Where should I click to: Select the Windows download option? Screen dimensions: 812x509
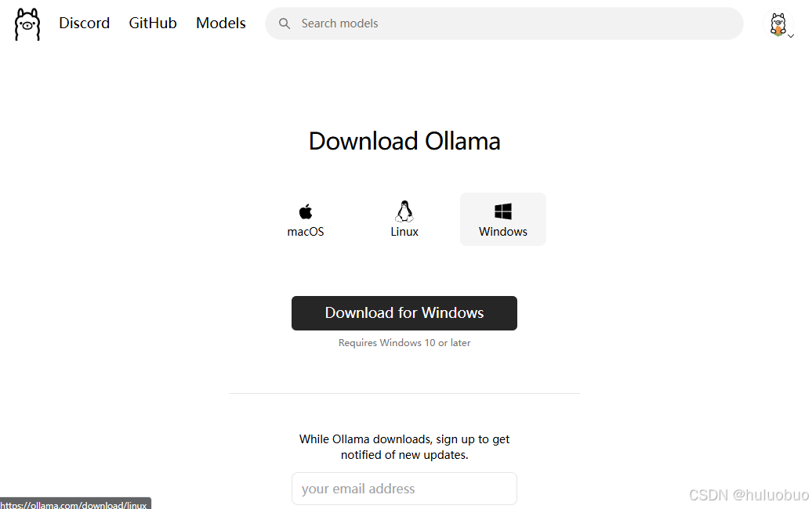tap(503, 219)
